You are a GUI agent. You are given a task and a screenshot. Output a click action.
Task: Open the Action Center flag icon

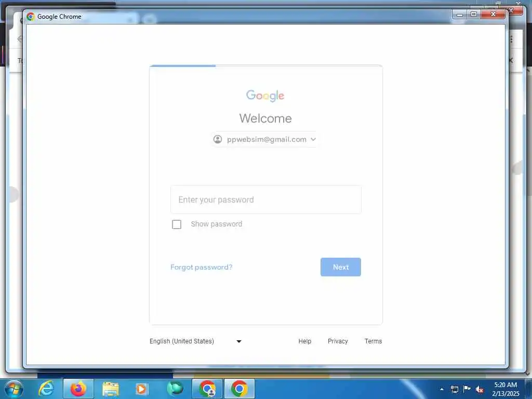click(467, 389)
